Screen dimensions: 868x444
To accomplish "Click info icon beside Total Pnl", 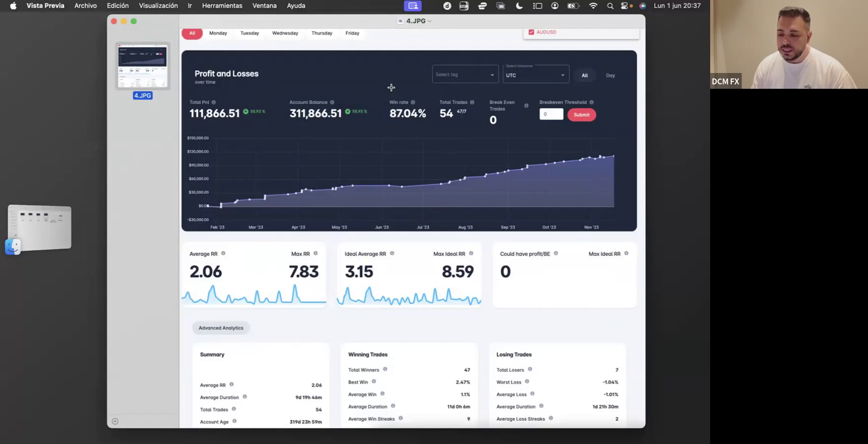I will click(214, 102).
